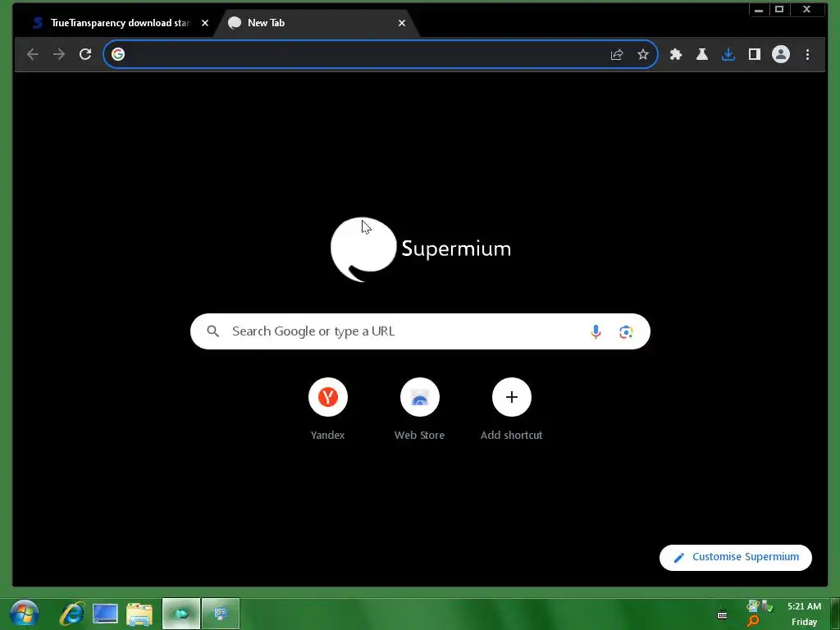
Task: Close the TrueTransparency download tab
Action: pos(204,23)
